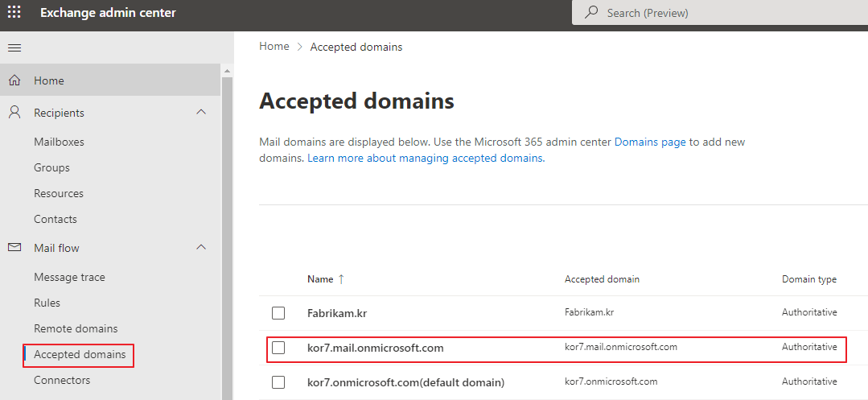Open the Domains page link
868x400 pixels.
click(650, 142)
